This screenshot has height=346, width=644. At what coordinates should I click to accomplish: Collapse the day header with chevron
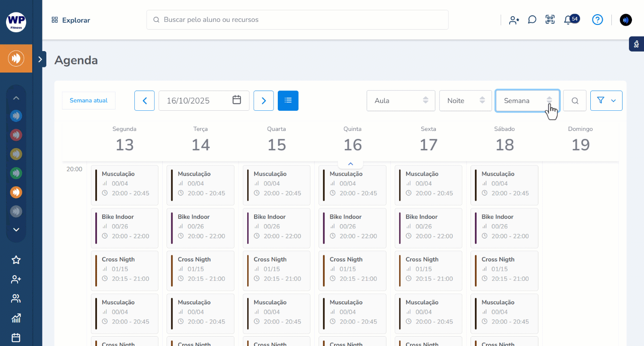click(350, 164)
